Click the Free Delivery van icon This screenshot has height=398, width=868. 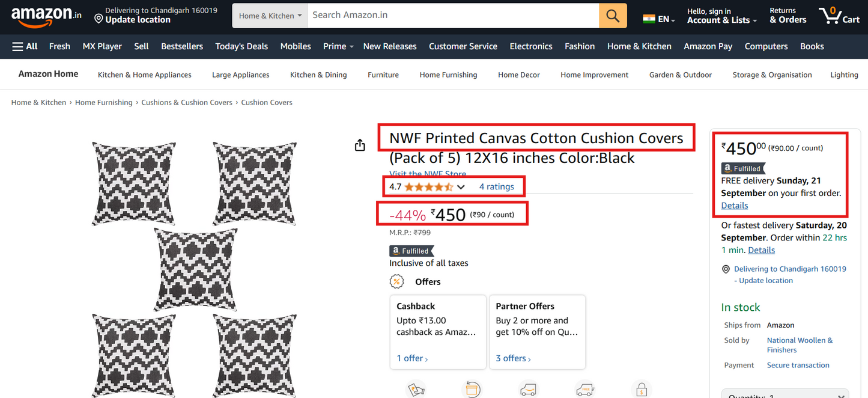point(584,390)
